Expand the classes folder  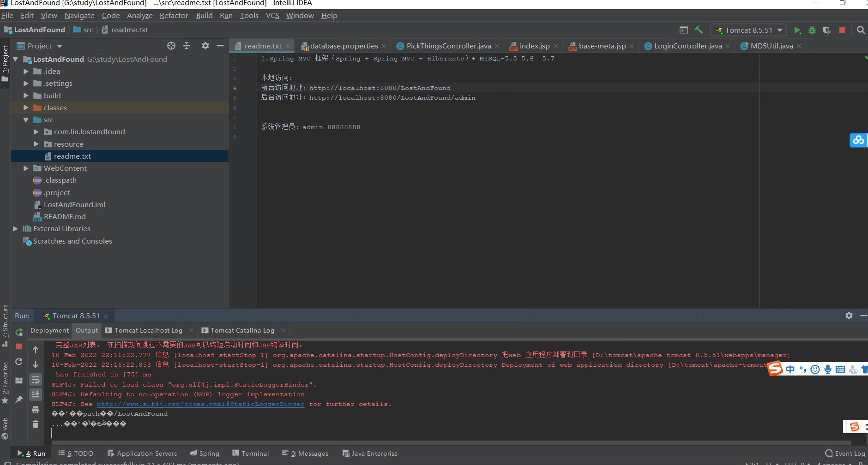(x=26, y=107)
